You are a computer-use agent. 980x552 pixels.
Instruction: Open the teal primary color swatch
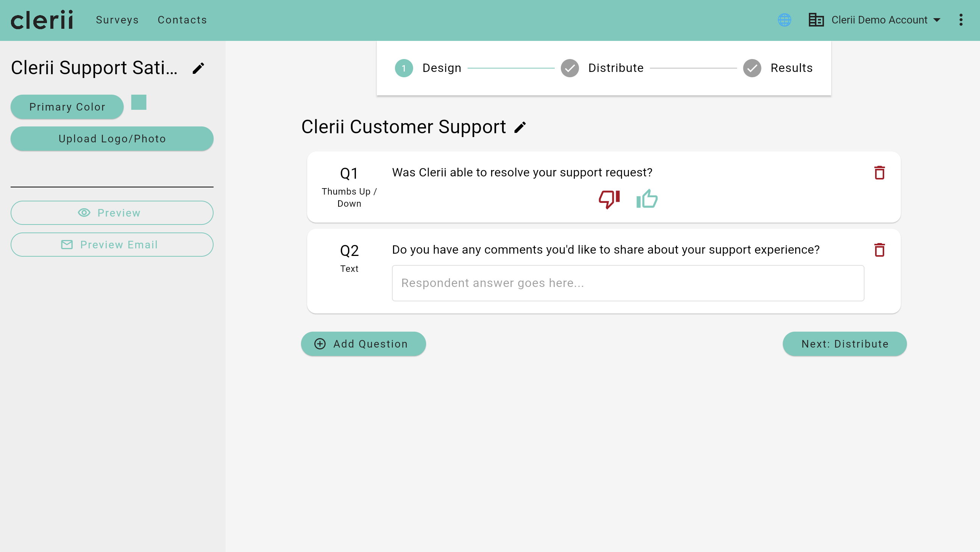(139, 102)
